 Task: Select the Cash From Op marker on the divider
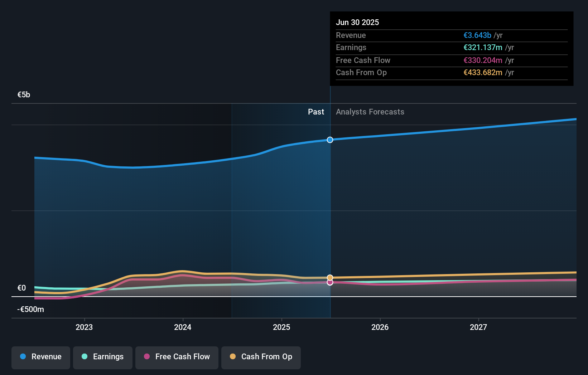(x=330, y=277)
